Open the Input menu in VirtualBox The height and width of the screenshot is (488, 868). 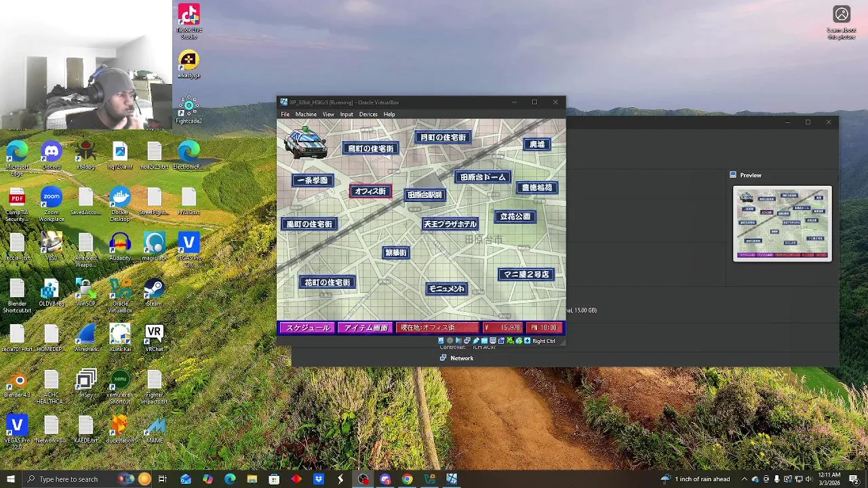(x=347, y=114)
